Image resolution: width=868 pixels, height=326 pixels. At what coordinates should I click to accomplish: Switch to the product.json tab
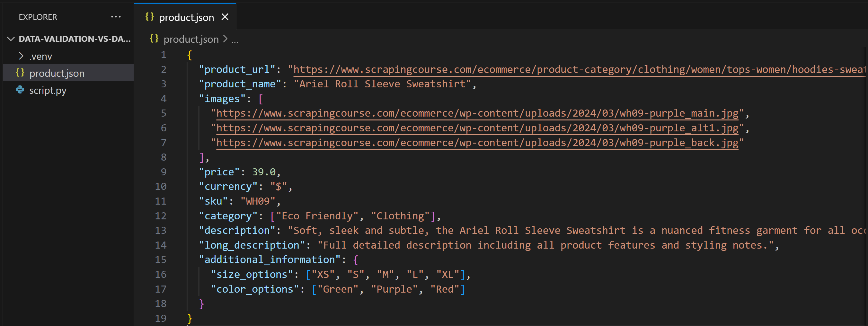[x=186, y=16]
